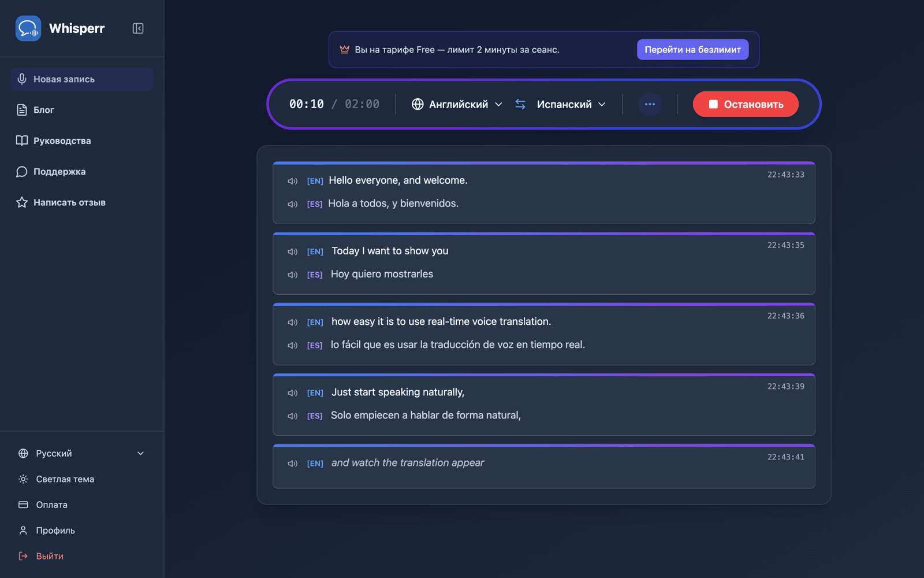Viewport: 924px width, 578px height.
Task: Click the chat bubble icon for Поддержка
Action: [x=22, y=172]
